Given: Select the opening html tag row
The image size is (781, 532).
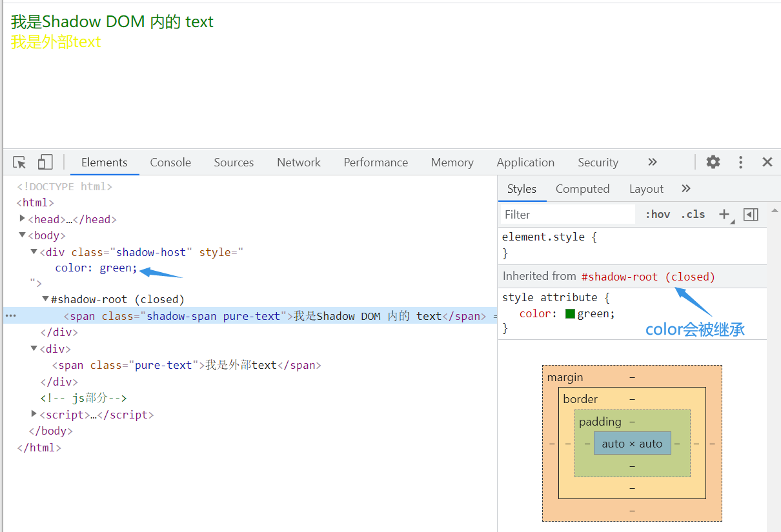Looking at the screenshot, I should 35,202.
